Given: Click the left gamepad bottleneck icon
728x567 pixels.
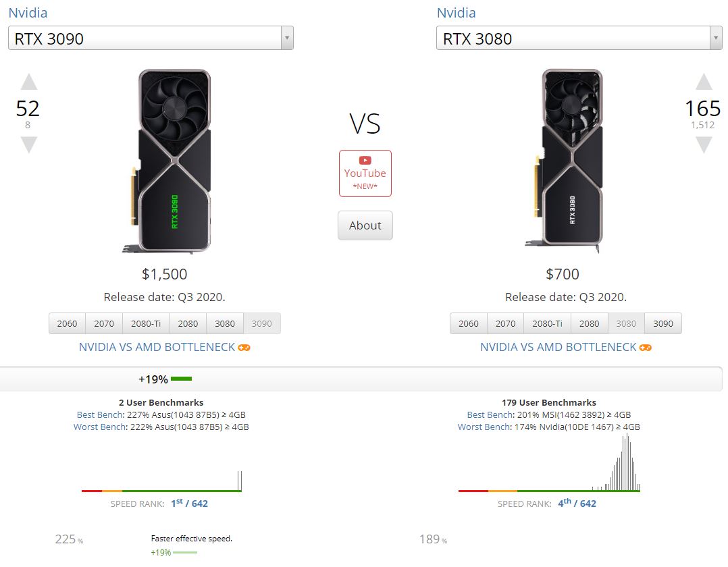Looking at the screenshot, I should 244,348.
